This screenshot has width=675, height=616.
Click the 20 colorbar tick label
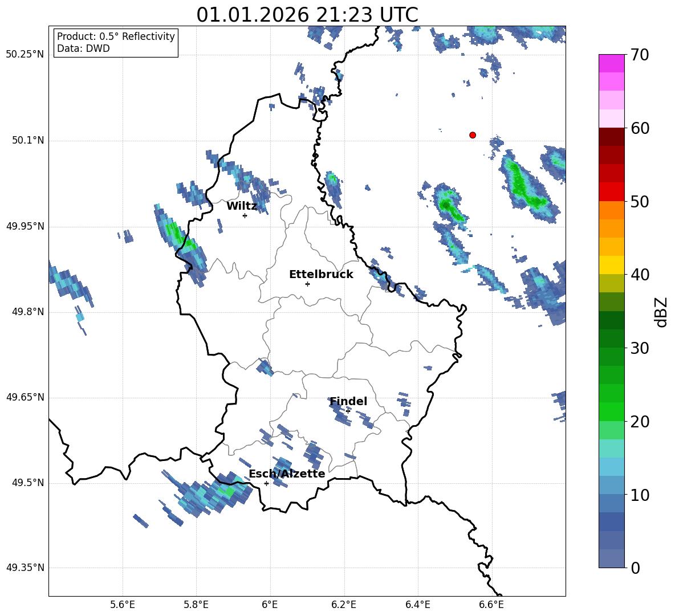tap(640, 421)
